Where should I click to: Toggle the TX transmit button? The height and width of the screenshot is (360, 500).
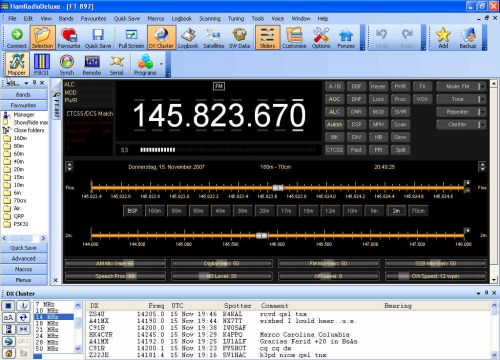tap(422, 86)
